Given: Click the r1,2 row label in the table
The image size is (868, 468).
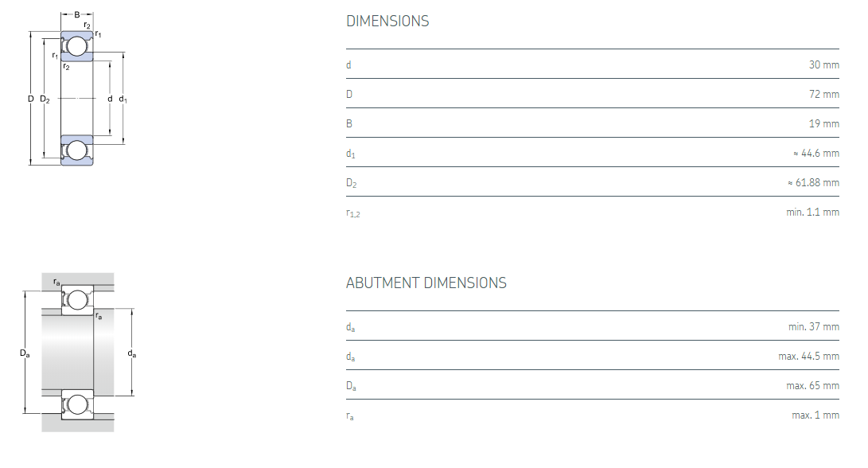Looking at the screenshot, I should tap(352, 213).
